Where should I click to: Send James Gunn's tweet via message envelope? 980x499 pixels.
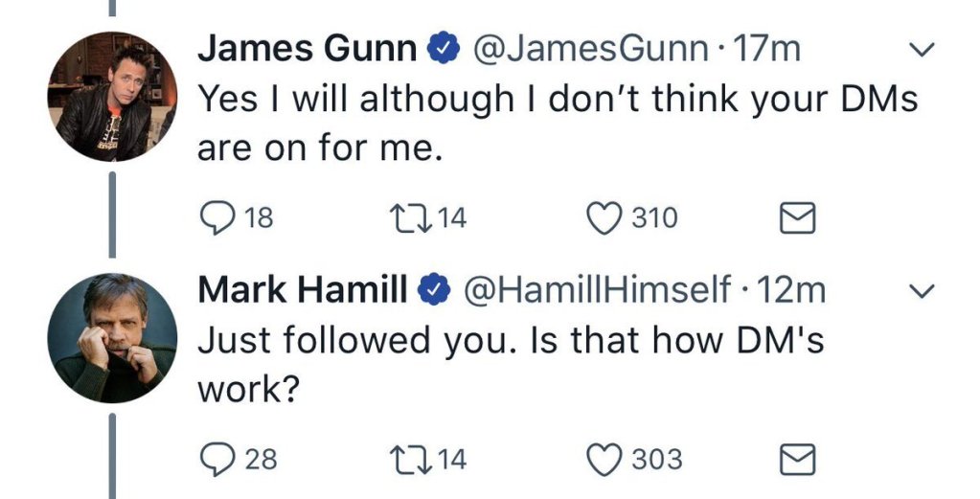[x=798, y=220]
